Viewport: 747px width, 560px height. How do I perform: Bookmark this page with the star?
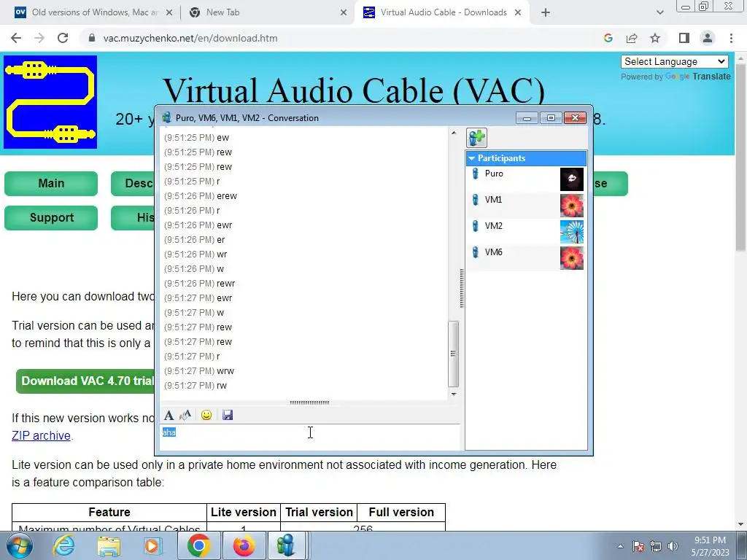655,38
